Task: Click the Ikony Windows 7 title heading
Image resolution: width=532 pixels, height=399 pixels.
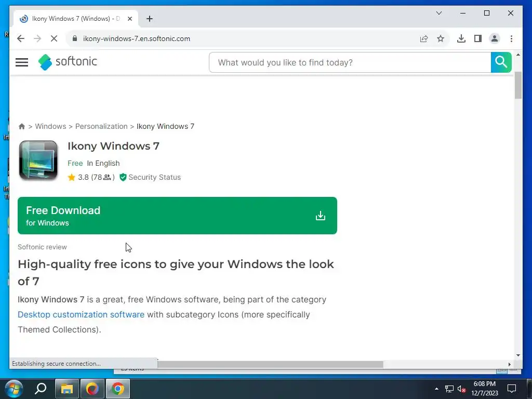Action: pyautogui.click(x=113, y=146)
